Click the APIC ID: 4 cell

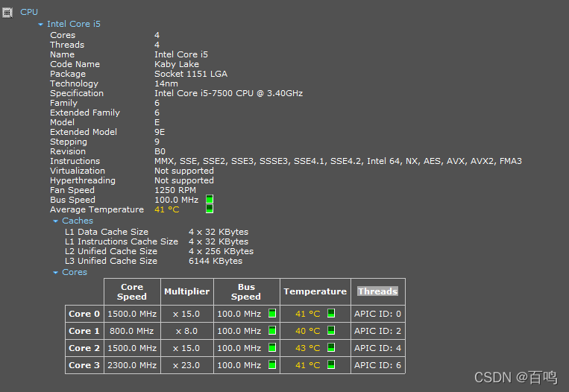pyautogui.click(x=378, y=348)
